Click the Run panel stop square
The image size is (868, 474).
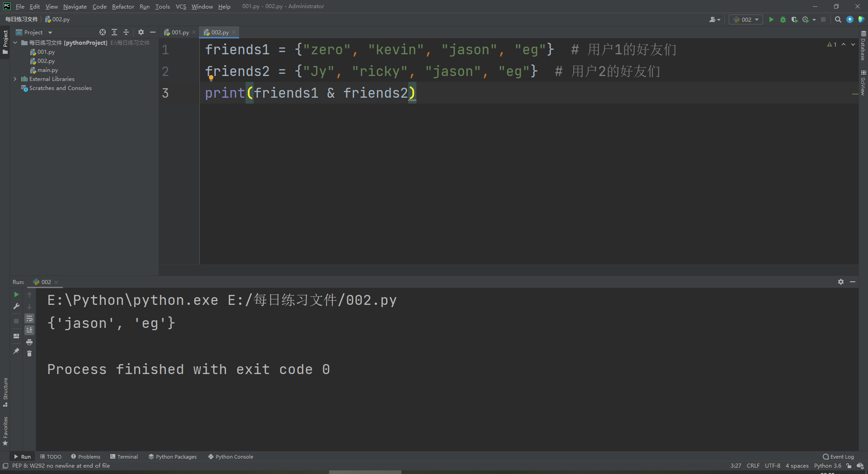tap(16, 321)
